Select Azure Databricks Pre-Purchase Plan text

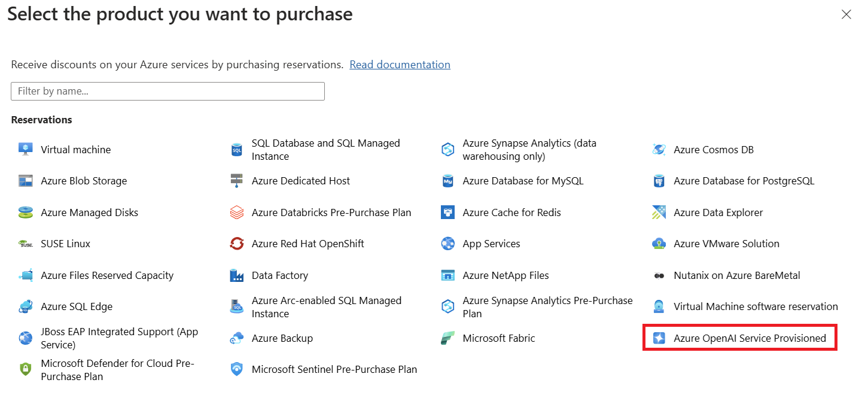331,212
